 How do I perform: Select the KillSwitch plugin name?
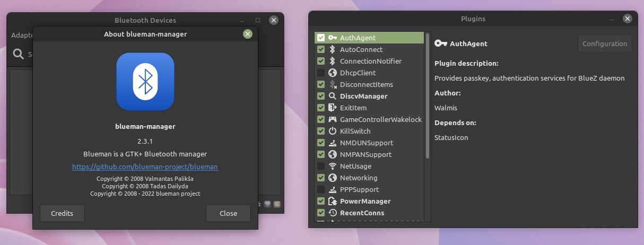point(355,131)
